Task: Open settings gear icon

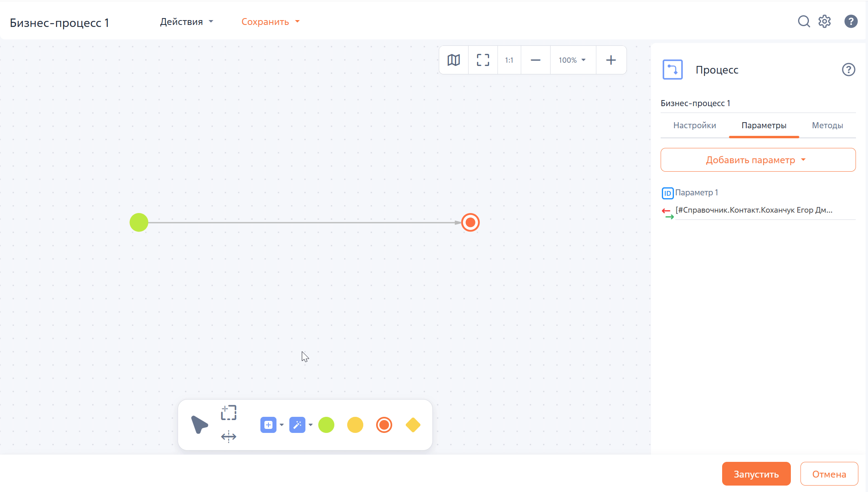Action: click(x=825, y=21)
